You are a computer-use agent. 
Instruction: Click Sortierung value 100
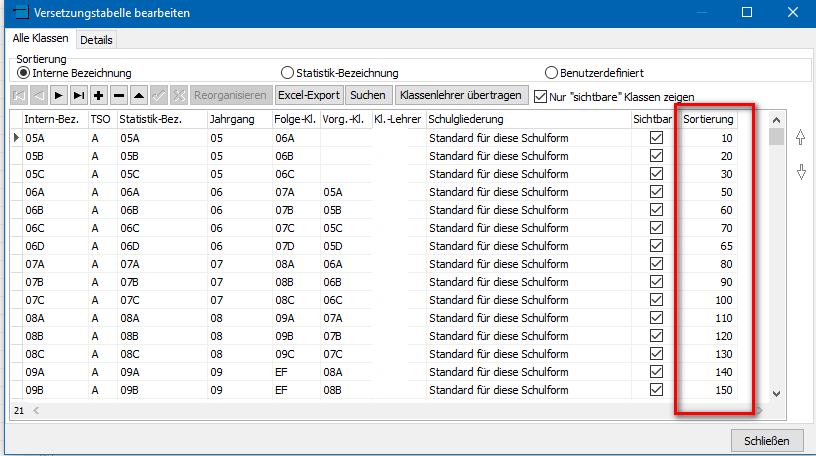tap(709, 300)
